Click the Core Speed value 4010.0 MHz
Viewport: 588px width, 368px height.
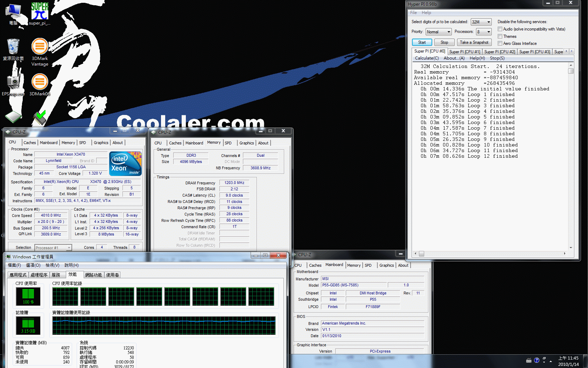click(x=51, y=216)
